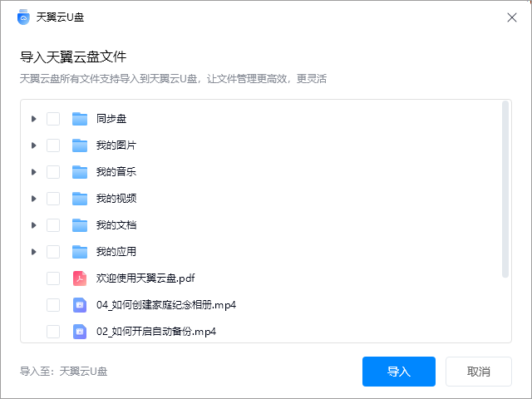Viewport: 532px width, 399px height.
Task: Select the 同步盘 folder name
Action: [x=111, y=119]
